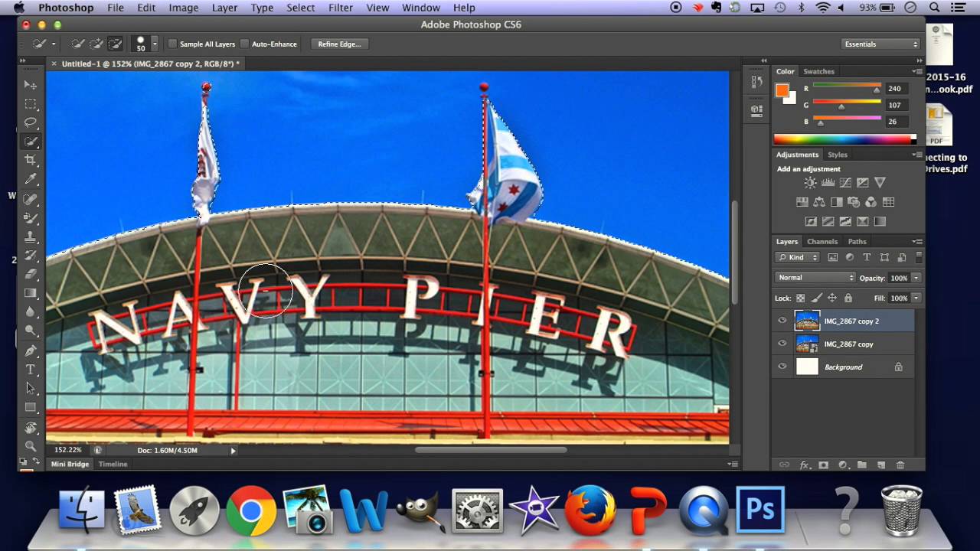Enable Sample All Layers checkbox
980x551 pixels.
(172, 44)
